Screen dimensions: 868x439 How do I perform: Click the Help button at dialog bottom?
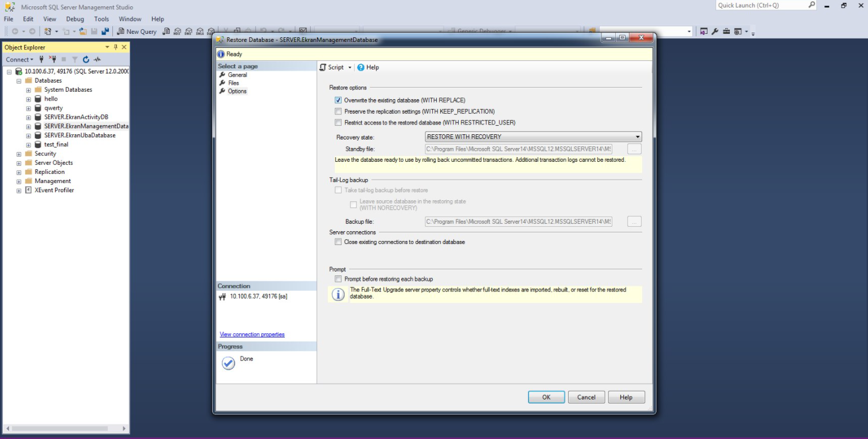click(626, 397)
